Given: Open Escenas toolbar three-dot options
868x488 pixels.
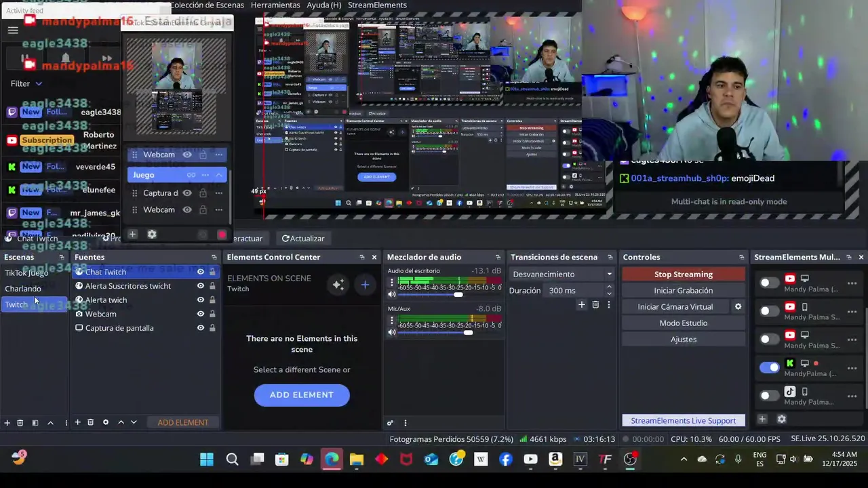Looking at the screenshot, I should (66, 422).
